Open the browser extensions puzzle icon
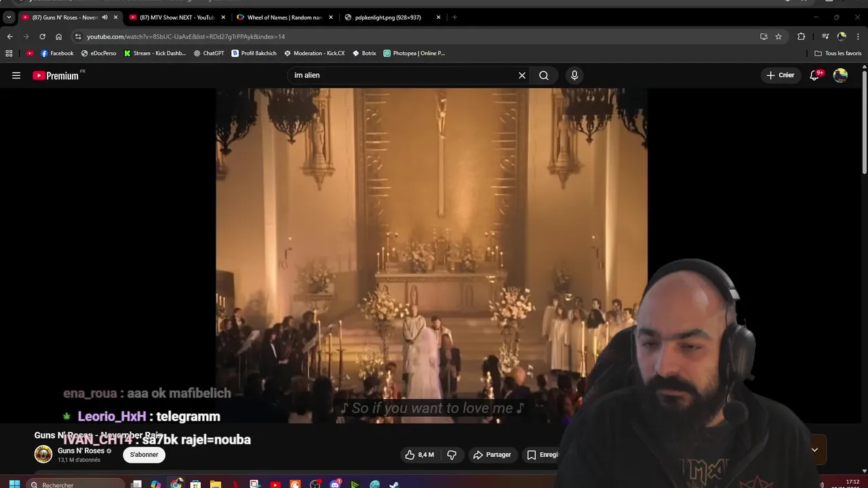 801,37
